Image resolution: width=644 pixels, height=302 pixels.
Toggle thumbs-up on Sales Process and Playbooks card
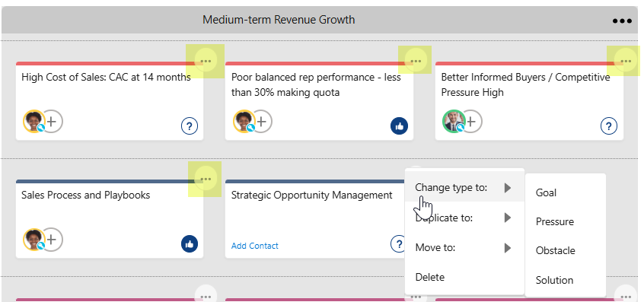coord(190,244)
